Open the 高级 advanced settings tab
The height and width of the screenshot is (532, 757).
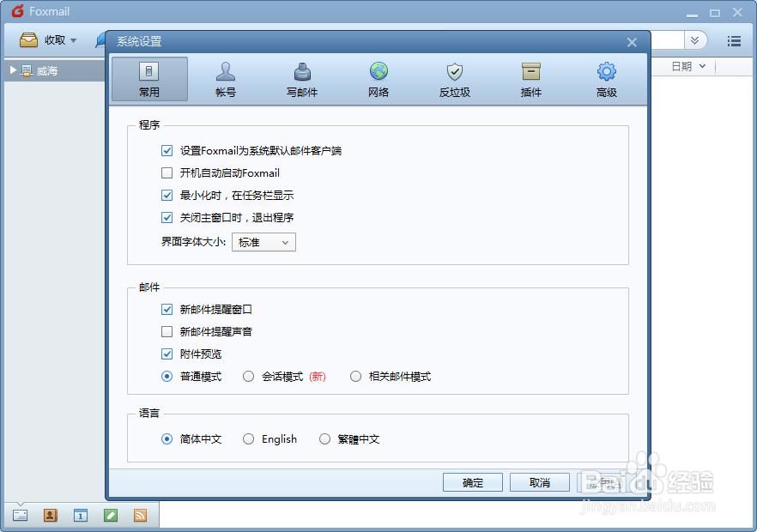click(607, 79)
